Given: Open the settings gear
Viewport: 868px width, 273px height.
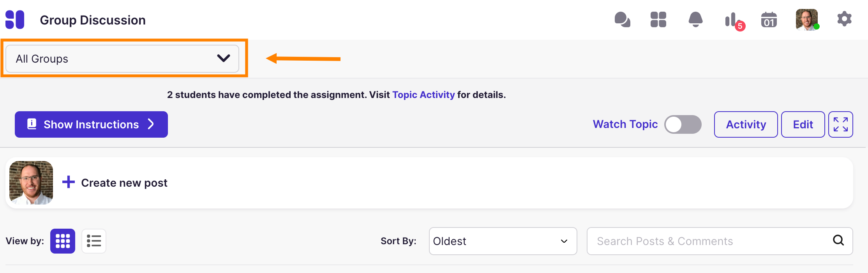Looking at the screenshot, I should (844, 19).
